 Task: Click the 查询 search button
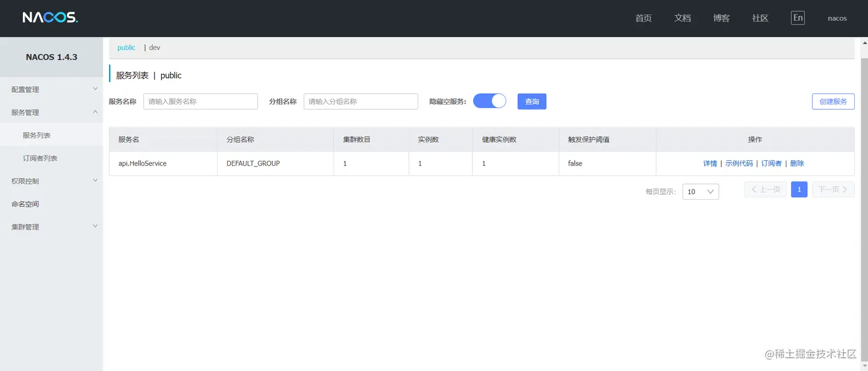532,101
